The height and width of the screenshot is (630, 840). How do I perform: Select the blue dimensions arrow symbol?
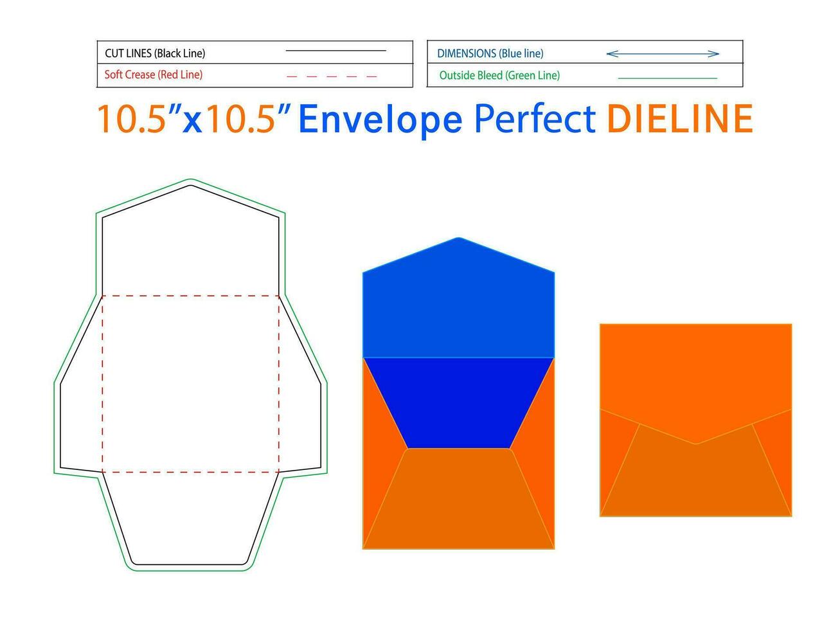(662, 54)
